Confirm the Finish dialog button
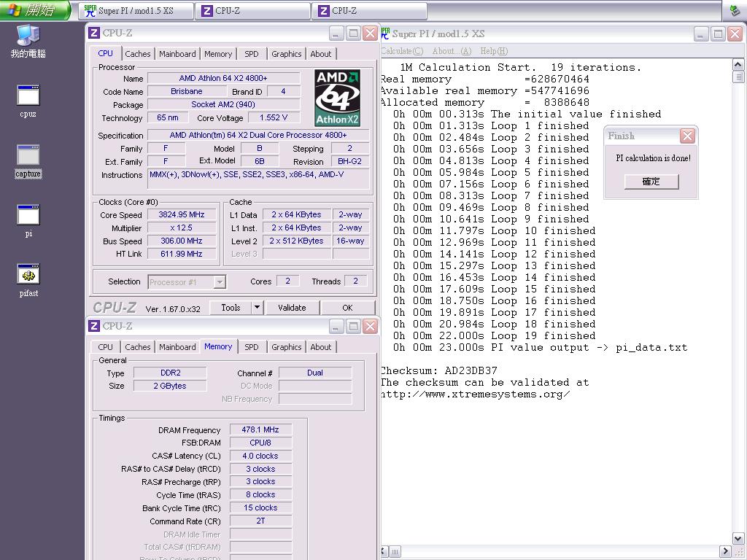The width and height of the screenshot is (747, 560). point(651,182)
